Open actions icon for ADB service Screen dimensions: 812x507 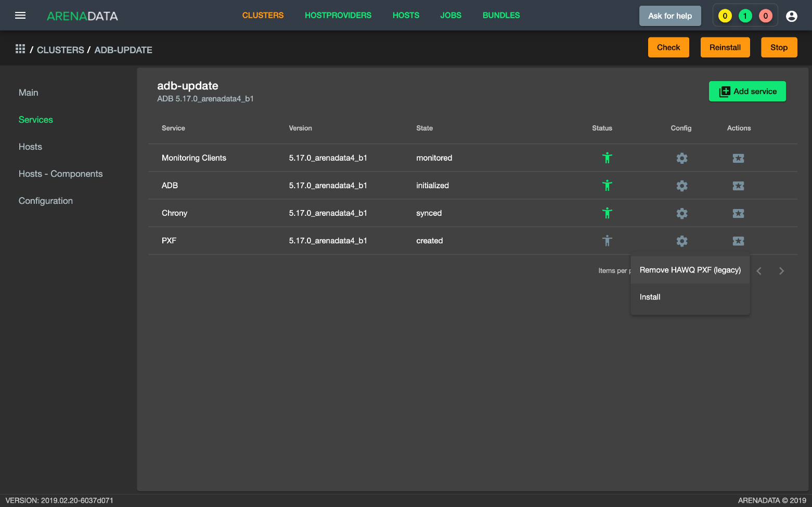(x=738, y=186)
